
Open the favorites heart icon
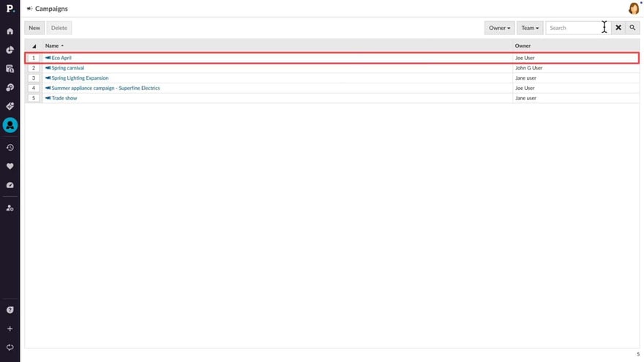point(10,166)
